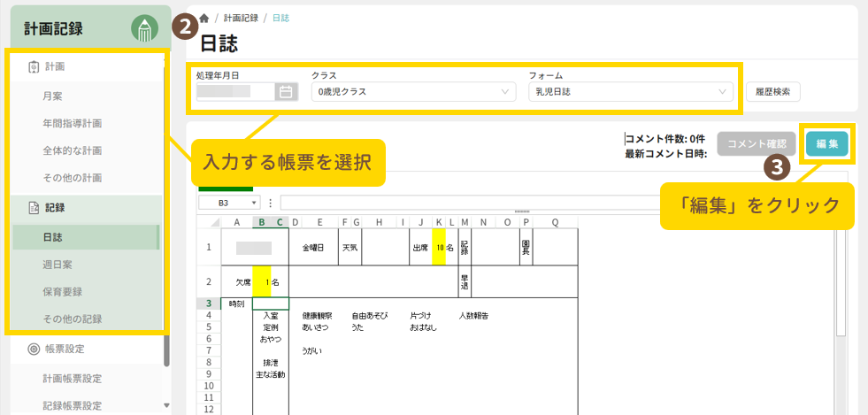
Task: Select 日誌 in the sidebar menu
Action: tap(53, 237)
